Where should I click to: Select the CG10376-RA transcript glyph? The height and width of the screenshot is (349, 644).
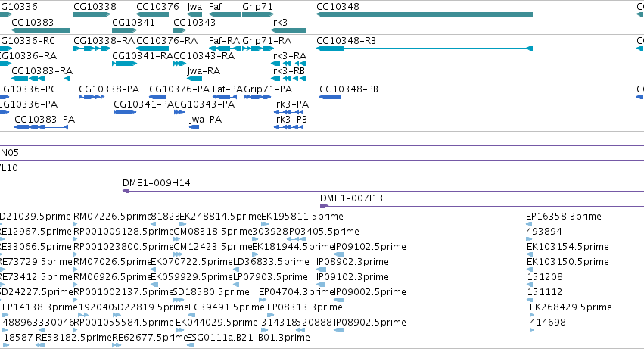coord(152,48)
